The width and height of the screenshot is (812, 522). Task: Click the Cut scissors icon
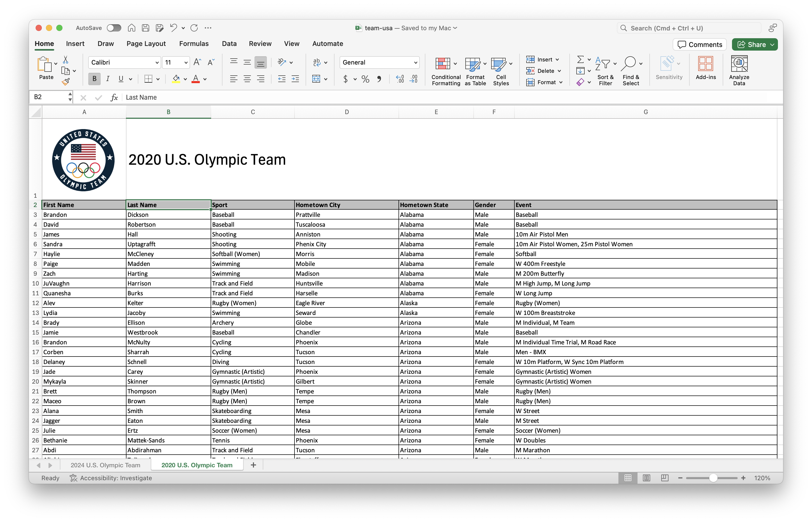66,60
